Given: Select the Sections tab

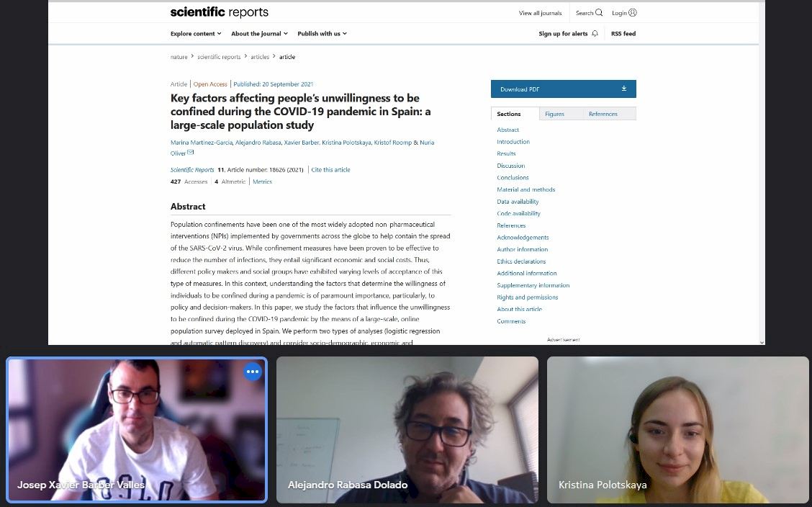Looking at the screenshot, I should pos(509,114).
